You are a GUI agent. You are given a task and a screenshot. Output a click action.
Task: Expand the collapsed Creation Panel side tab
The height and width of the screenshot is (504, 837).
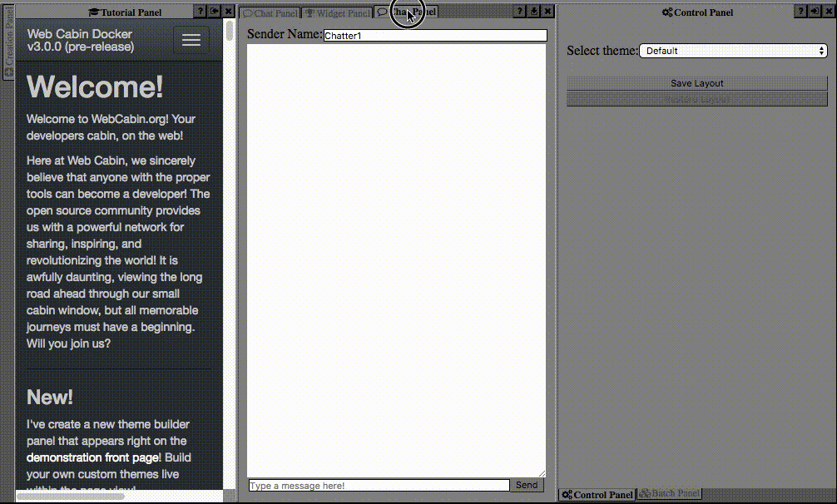click(8, 42)
